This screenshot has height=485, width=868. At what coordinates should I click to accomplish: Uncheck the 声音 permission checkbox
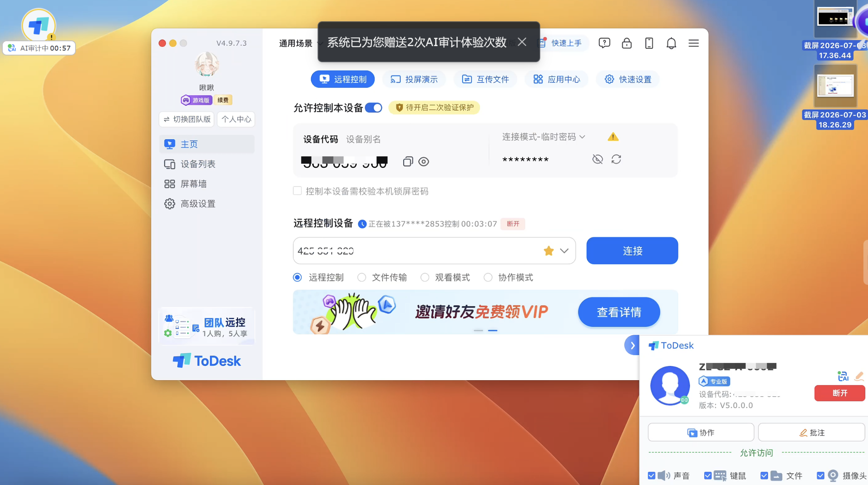tap(652, 475)
